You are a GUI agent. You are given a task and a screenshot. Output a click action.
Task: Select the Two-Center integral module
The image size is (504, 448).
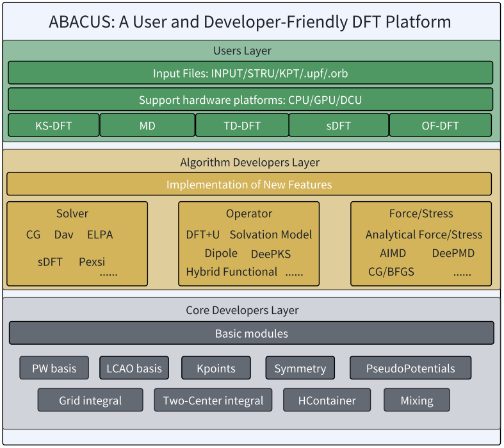(213, 400)
